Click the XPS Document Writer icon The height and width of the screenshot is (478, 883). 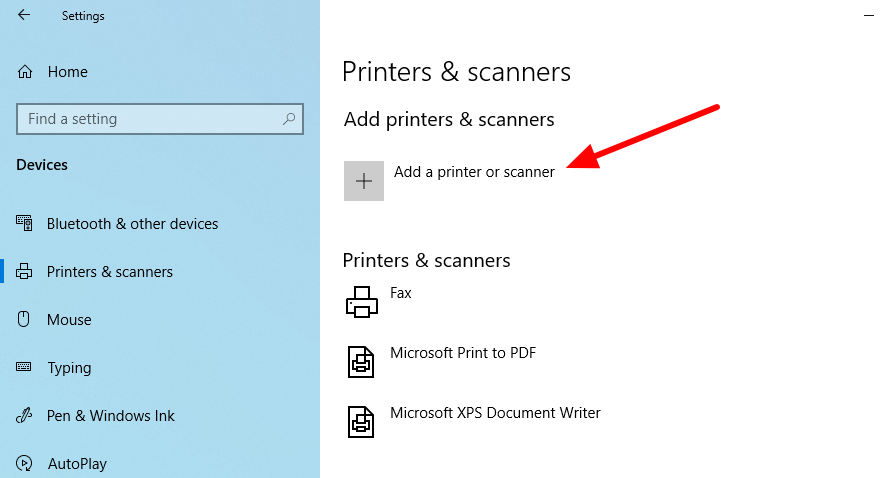pyautogui.click(x=361, y=422)
